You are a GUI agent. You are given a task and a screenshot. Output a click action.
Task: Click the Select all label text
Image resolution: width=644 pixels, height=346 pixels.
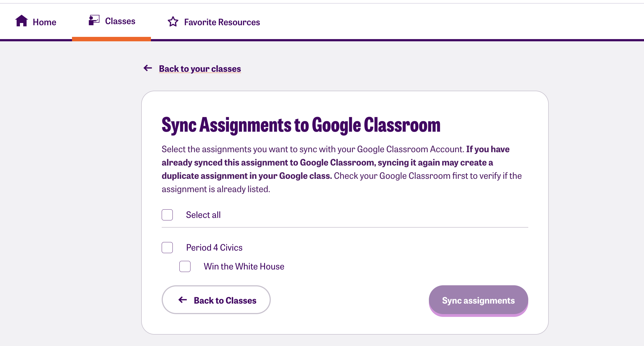[203, 215]
